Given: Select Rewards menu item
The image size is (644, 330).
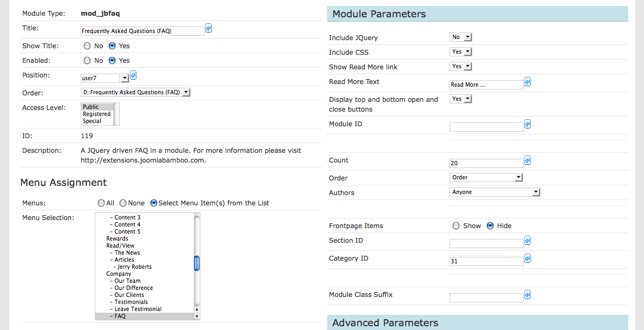Looking at the screenshot, I should 144,239.
